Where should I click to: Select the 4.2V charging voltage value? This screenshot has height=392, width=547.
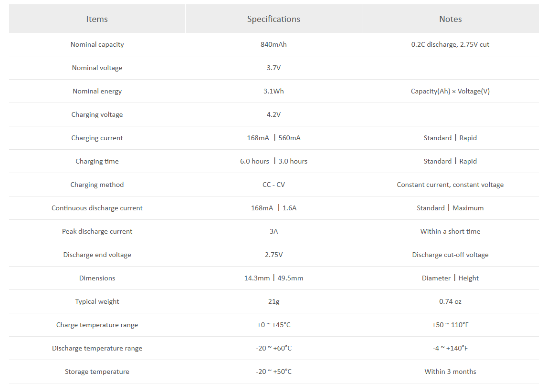tap(273, 114)
